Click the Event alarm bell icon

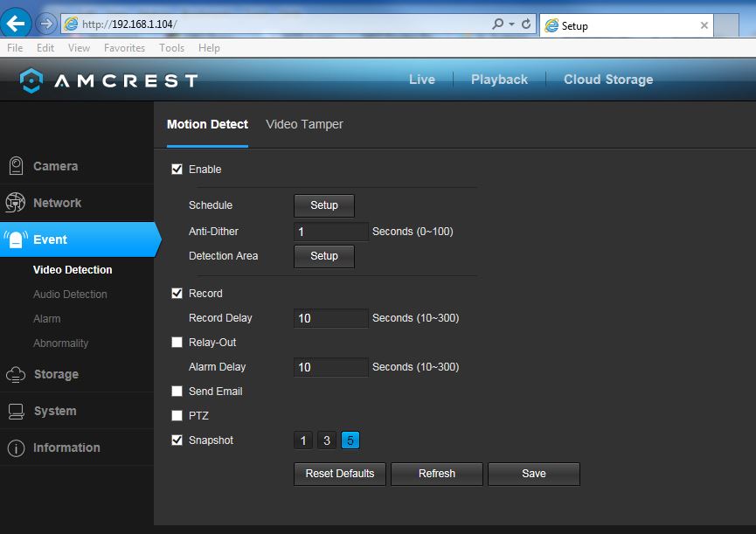(x=16, y=239)
